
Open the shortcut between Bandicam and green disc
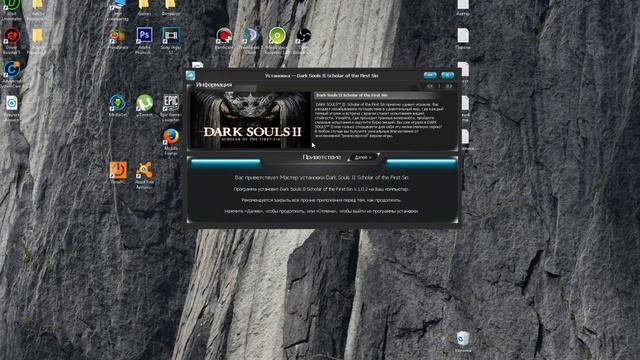click(x=250, y=40)
